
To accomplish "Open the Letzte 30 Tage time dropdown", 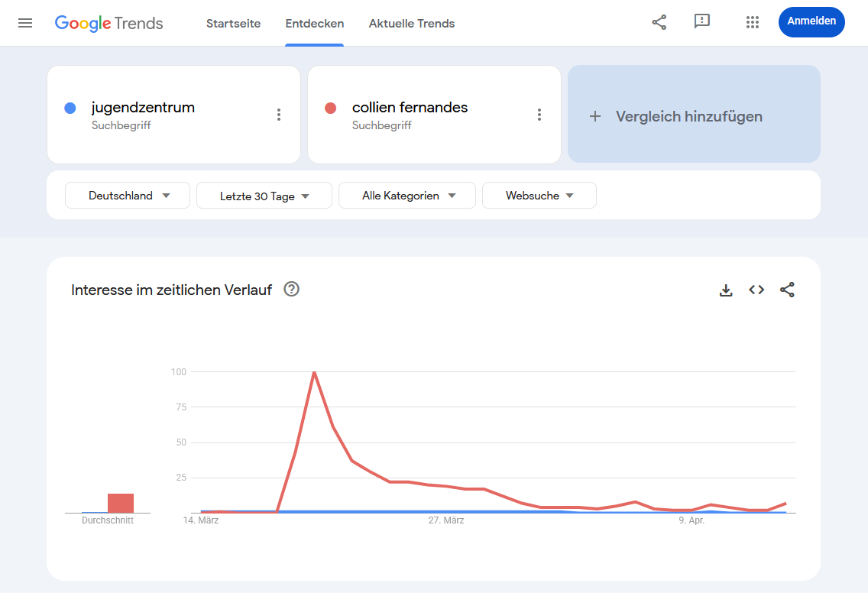I will pyautogui.click(x=264, y=196).
